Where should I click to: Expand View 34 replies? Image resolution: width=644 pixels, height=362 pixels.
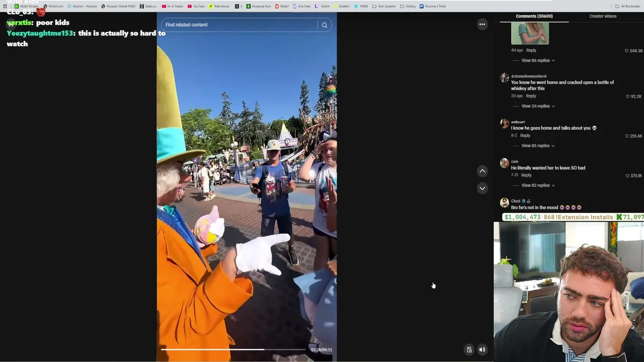tap(538, 106)
